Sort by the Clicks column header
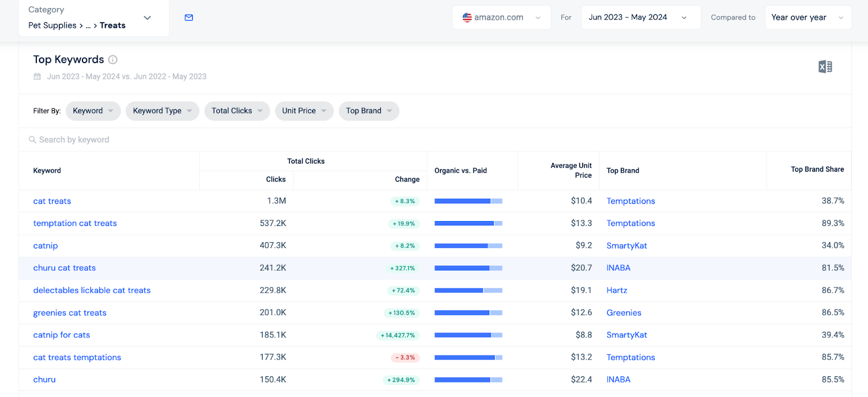868x397 pixels. (x=276, y=179)
